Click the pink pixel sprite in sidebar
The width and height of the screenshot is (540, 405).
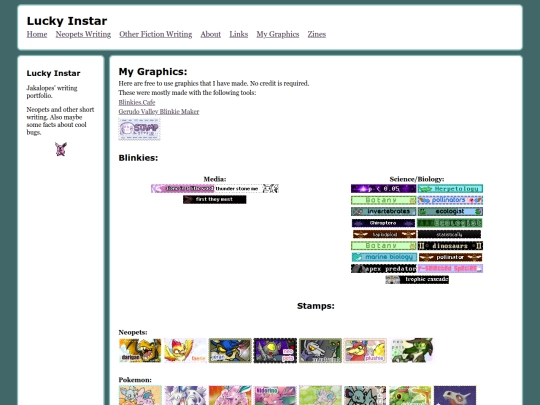pyautogui.click(x=61, y=149)
